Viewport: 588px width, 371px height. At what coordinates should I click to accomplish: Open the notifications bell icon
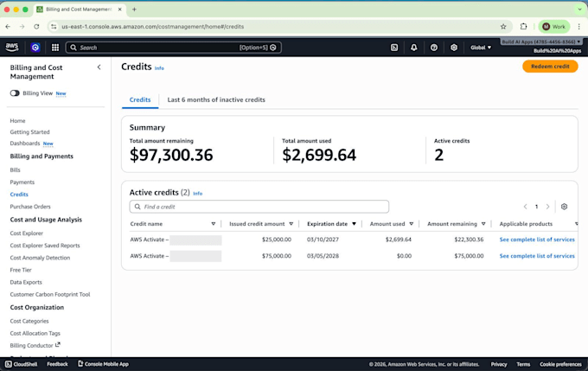click(413, 48)
